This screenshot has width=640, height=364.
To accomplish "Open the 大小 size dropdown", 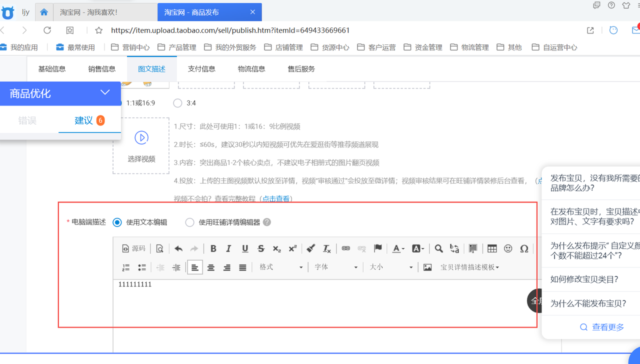I will [x=391, y=267].
